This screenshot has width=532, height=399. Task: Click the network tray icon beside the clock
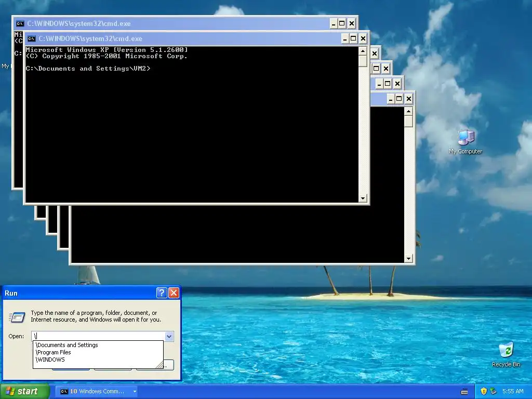(x=494, y=391)
